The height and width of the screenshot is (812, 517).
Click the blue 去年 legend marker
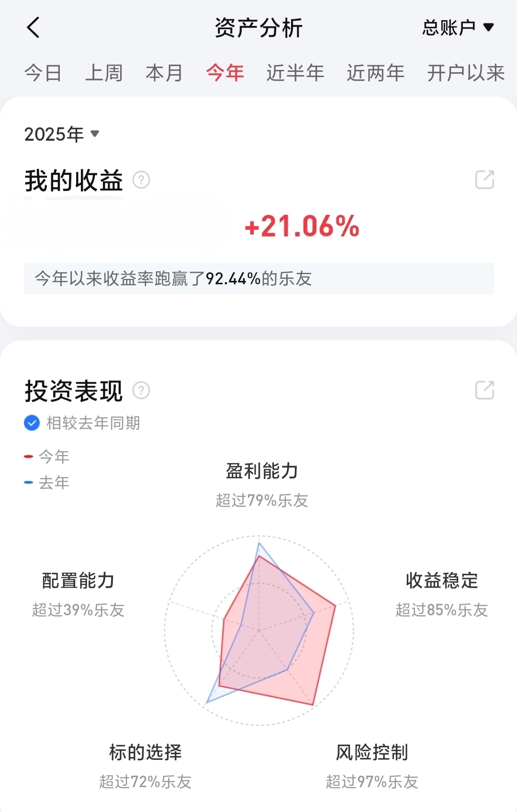click(29, 482)
